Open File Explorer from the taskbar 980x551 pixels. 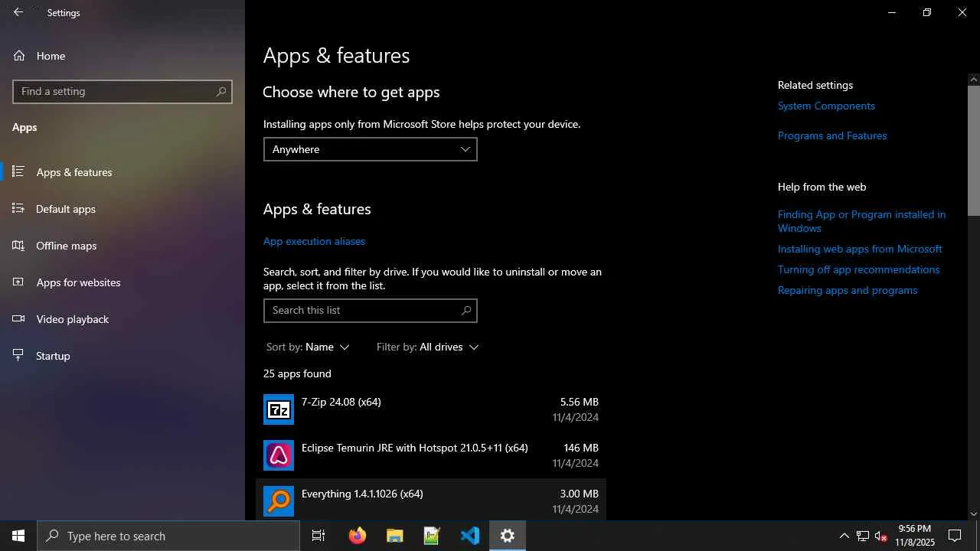pyautogui.click(x=395, y=536)
